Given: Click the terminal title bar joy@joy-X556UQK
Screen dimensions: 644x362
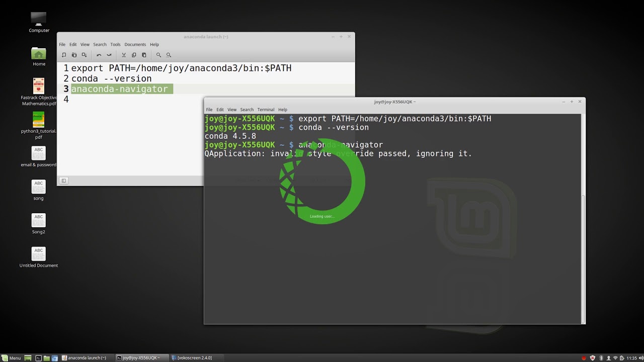Looking at the screenshot, I should (394, 102).
